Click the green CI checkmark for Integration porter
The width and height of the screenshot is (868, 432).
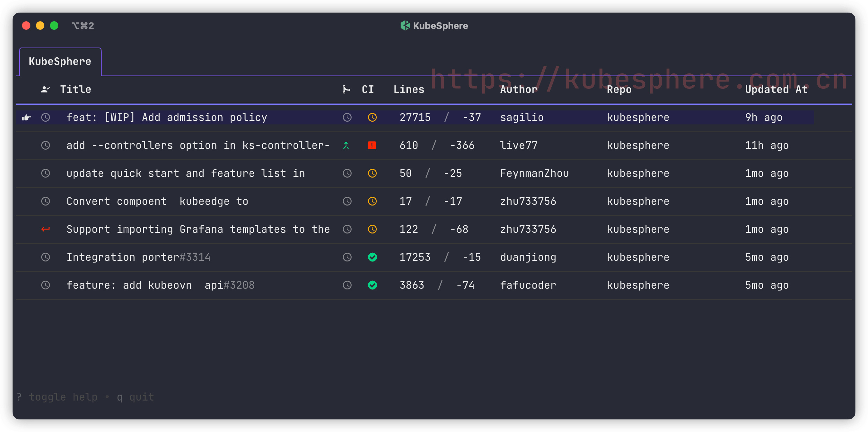[x=372, y=257]
